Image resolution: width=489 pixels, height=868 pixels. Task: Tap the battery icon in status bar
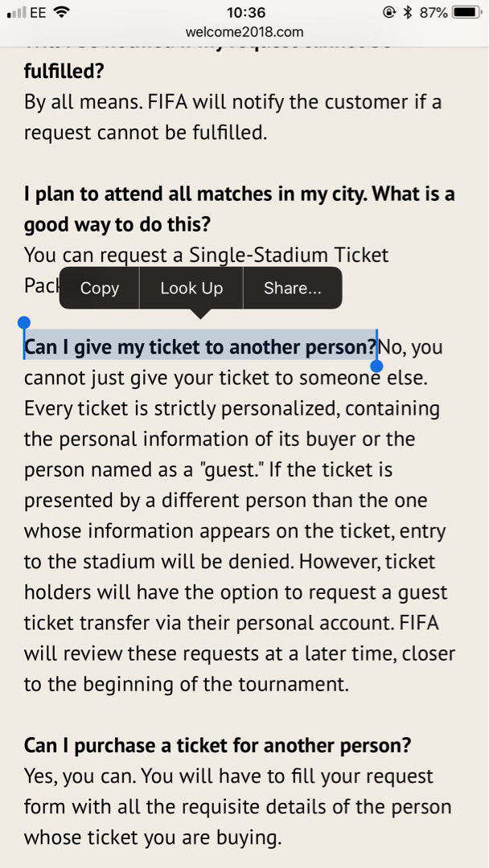pyautogui.click(x=466, y=12)
